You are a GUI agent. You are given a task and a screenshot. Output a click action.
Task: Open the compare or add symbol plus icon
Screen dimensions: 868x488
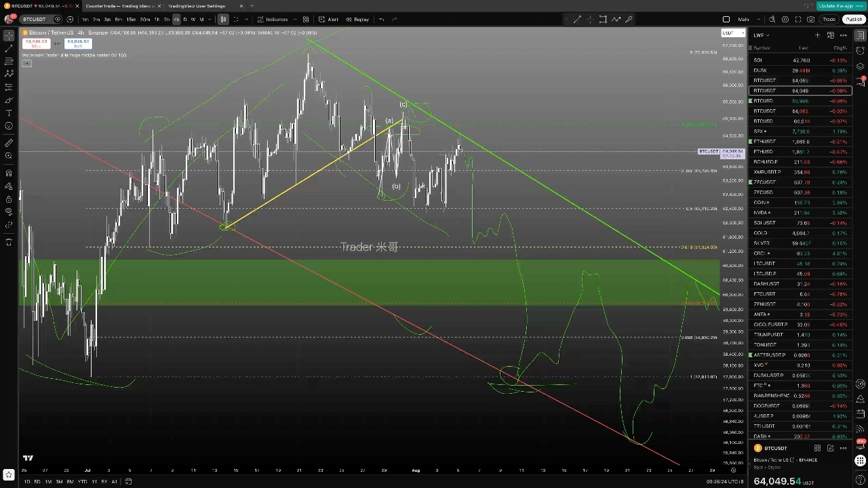(x=71, y=19)
